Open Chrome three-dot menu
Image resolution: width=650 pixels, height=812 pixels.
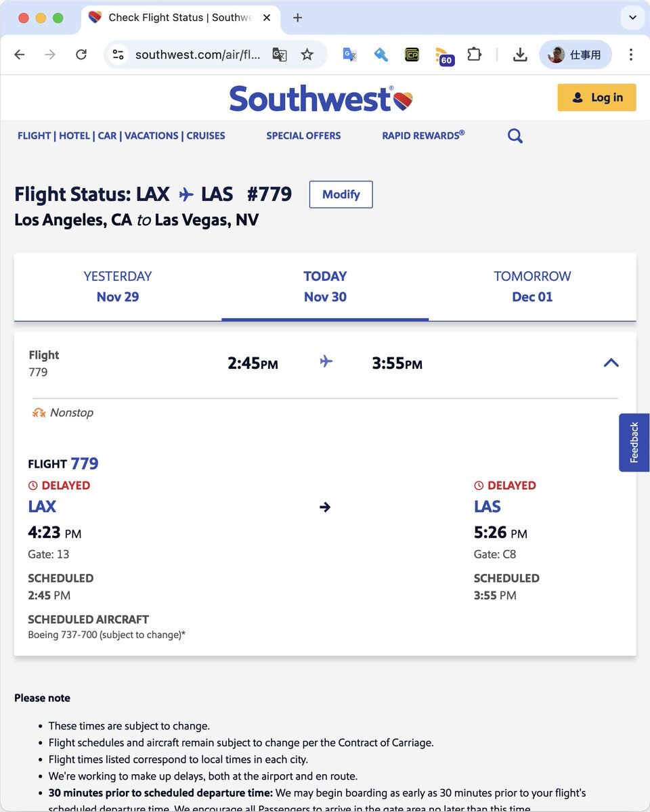(631, 55)
